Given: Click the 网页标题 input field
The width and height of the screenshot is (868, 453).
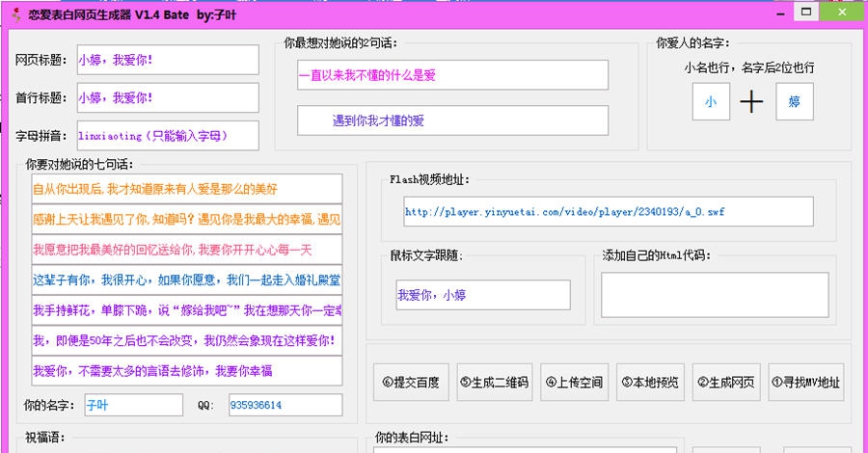Looking at the screenshot, I should point(168,60).
